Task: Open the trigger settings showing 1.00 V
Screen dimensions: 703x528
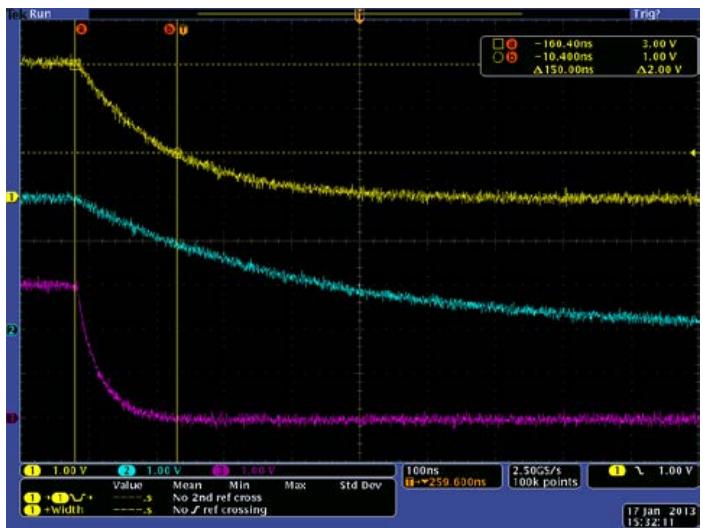Action: (x=640, y=470)
